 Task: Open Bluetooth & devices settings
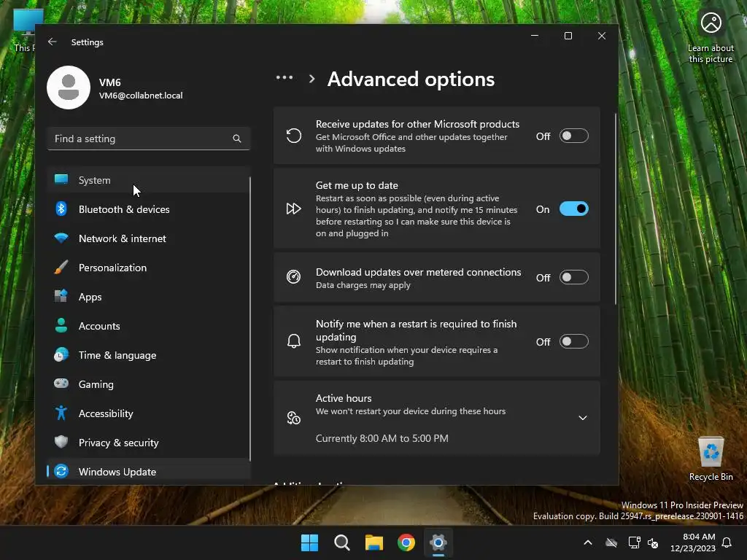click(149, 209)
